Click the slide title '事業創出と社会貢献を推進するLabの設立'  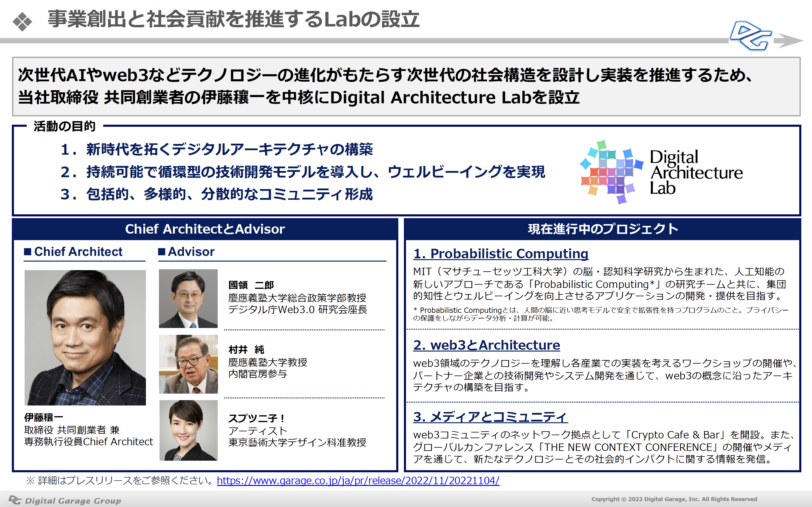233,19
